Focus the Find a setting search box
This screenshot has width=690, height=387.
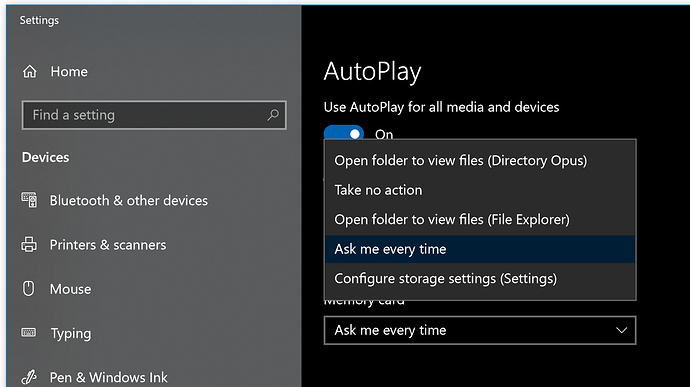pos(154,115)
